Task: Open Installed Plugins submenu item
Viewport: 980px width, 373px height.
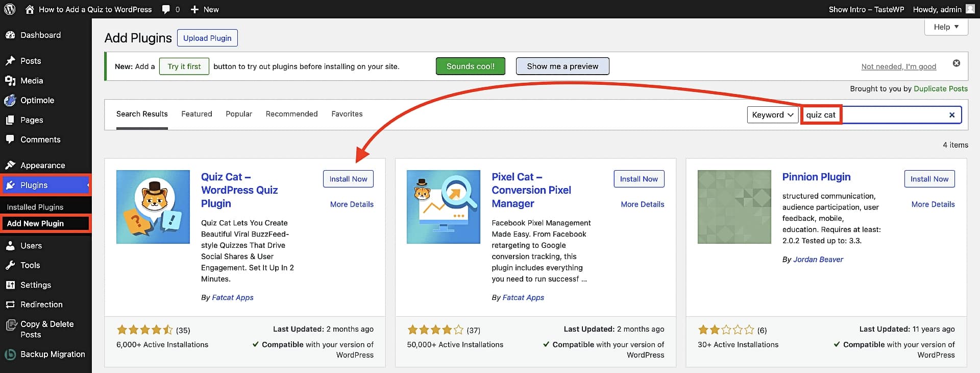Action: 35,207
